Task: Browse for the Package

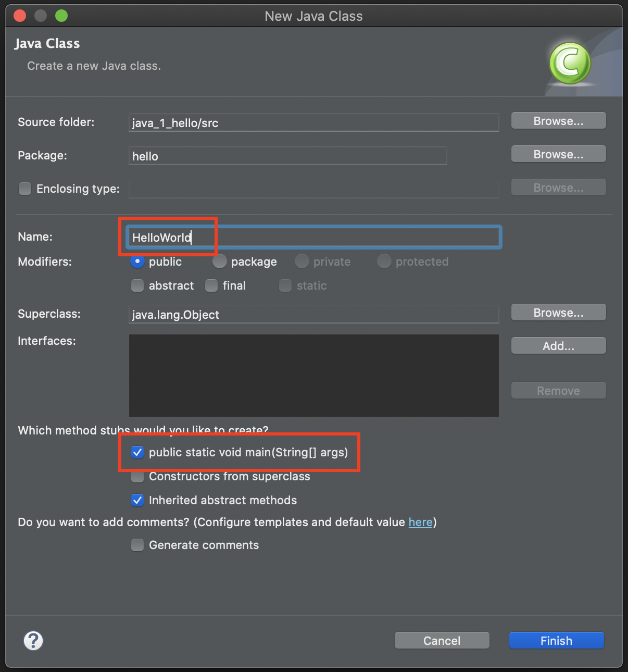Action: coord(558,154)
